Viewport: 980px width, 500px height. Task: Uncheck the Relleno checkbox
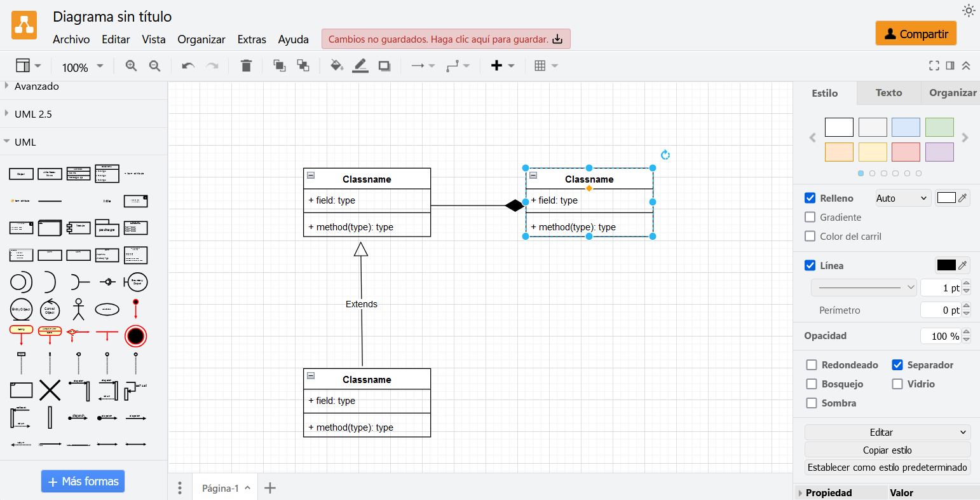810,198
